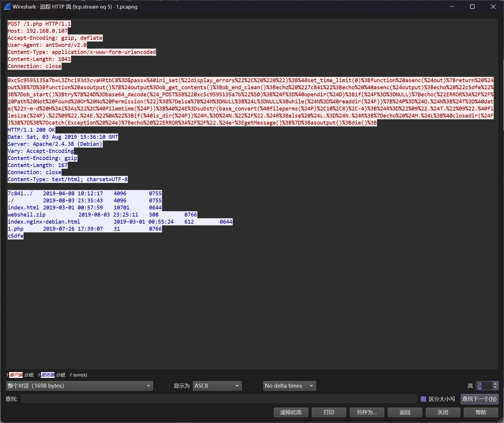This screenshot has height=423, width=504.
Task: Click the 'index.nginx-debian.html' file listing row
Action: click(x=120, y=222)
